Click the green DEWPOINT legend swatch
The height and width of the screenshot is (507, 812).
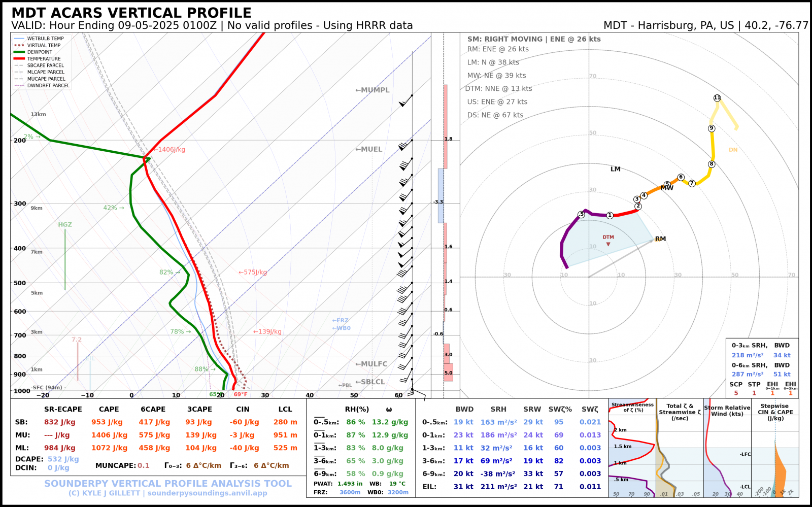(x=19, y=52)
